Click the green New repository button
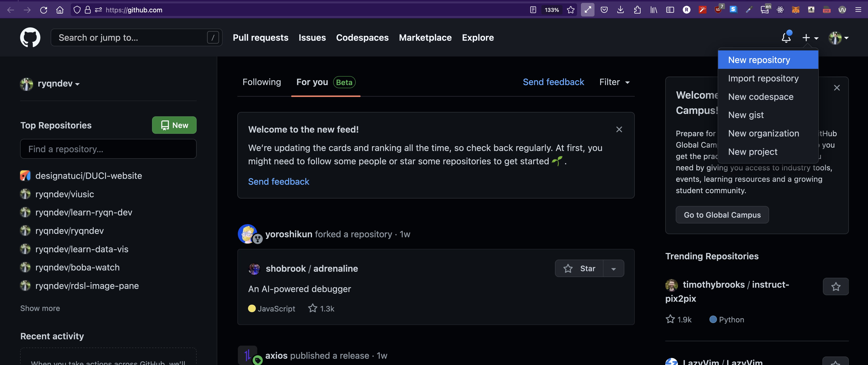Image resolution: width=868 pixels, height=365 pixels. [x=174, y=125]
